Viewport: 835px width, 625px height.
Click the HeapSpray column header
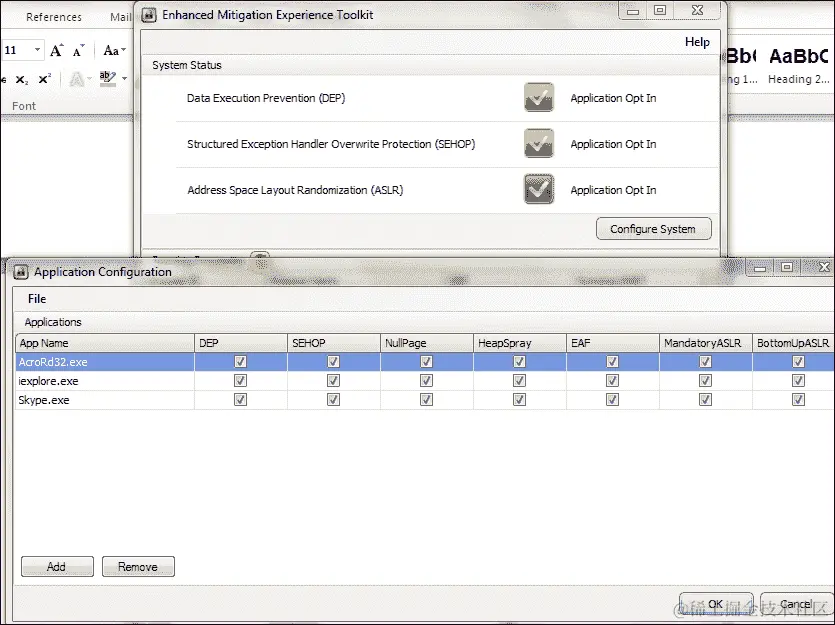point(520,343)
